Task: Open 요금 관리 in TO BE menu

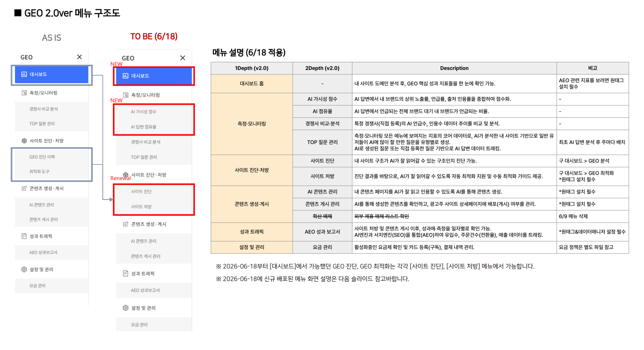Action: point(139,325)
